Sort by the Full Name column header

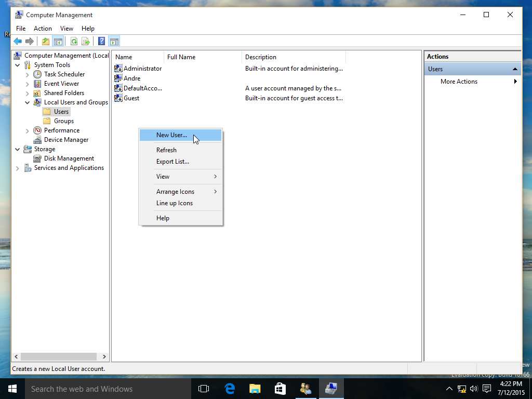203,57
